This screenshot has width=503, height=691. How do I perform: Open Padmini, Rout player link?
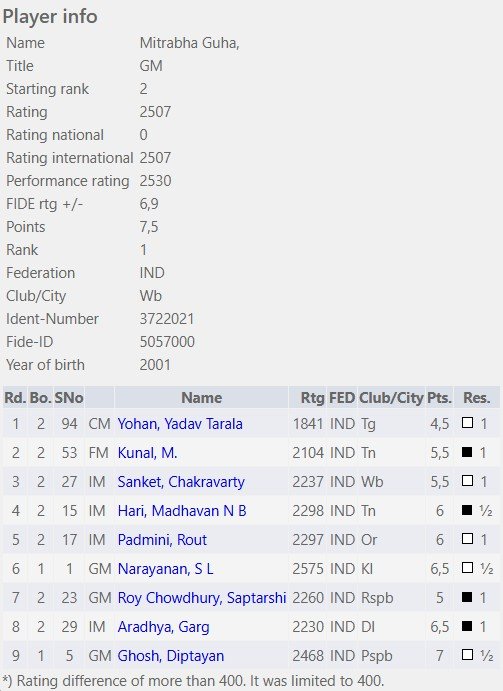tap(162, 540)
